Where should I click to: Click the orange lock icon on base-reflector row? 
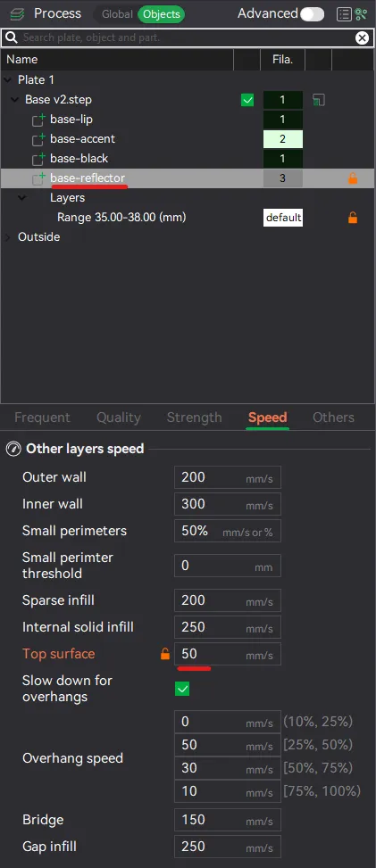click(352, 178)
